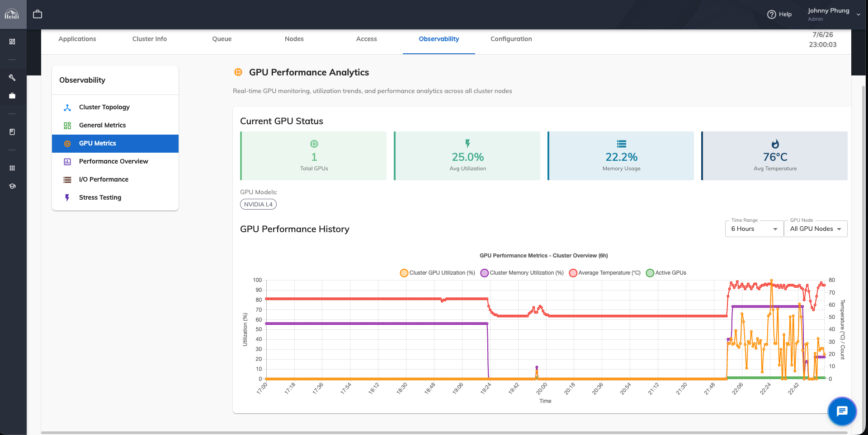Viewport: 868px width, 435px height.
Task: Switch to the Nodes tab
Action: click(x=294, y=39)
